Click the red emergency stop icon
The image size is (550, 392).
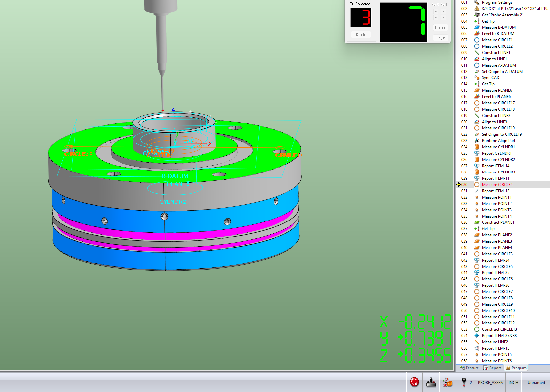point(414,382)
